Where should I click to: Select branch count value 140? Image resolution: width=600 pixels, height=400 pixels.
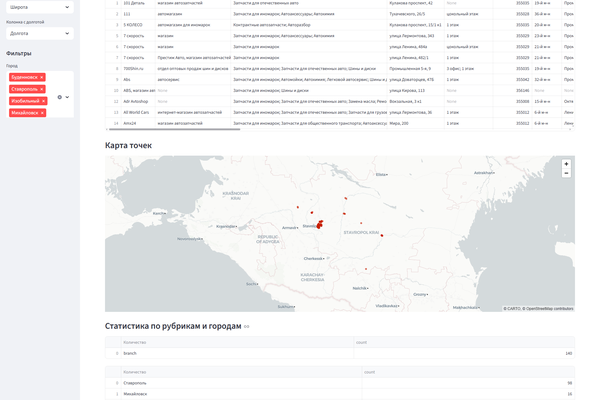tap(464, 353)
